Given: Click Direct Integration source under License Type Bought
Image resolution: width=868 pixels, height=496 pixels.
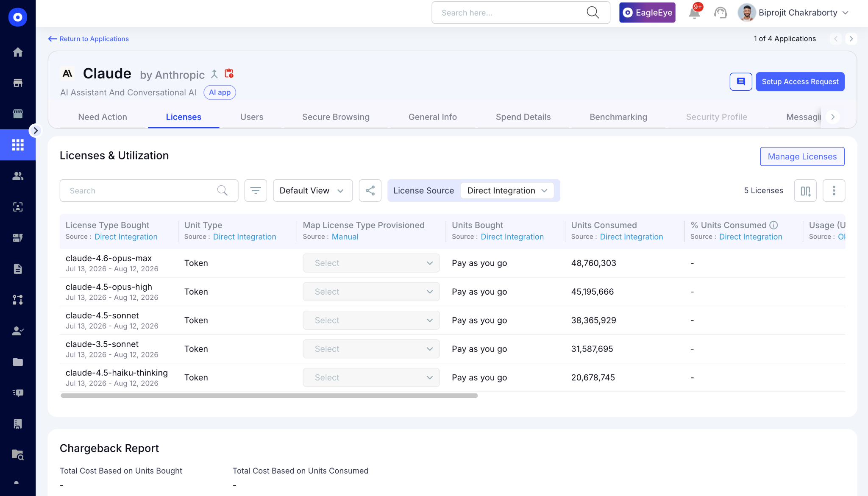Looking at the screenshot, I should (126, 237).
